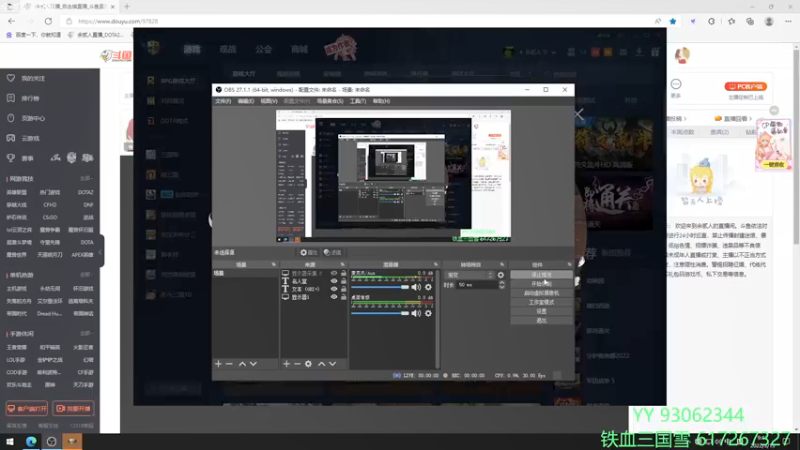Move scene down in the Scenes panel
This screenshot has height=450, width=800.
tap(254, 364)
